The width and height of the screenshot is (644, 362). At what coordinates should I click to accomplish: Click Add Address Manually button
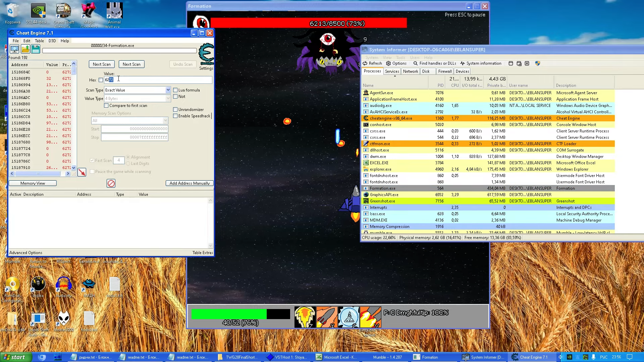point(190,183)
